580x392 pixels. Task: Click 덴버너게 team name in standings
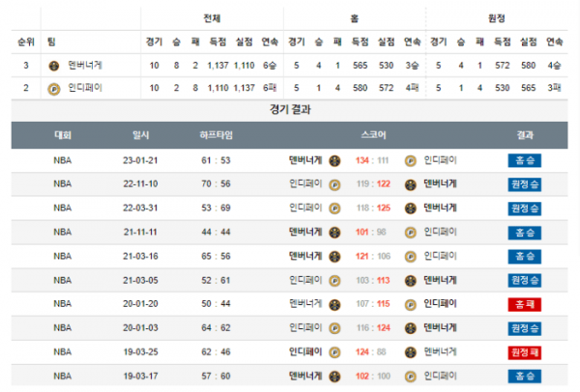(85, 66)
